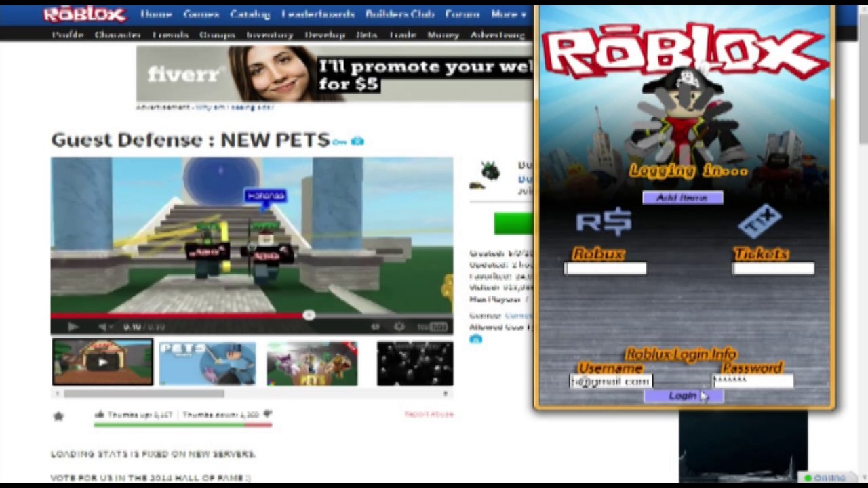Click the thumbnail strip horizontal scrollbar
This screenshot has height=488, width=868.
[x=144, y=393]
